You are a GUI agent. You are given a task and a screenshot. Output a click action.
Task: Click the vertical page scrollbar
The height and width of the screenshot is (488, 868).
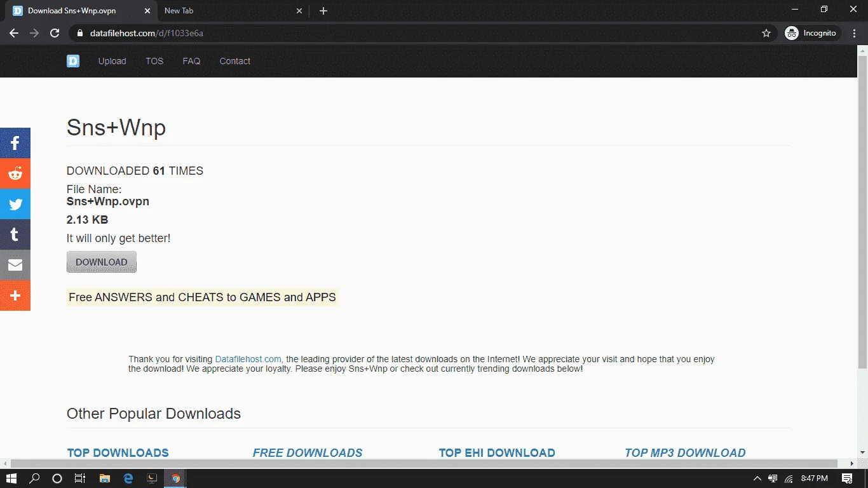(x=862, y=212)
